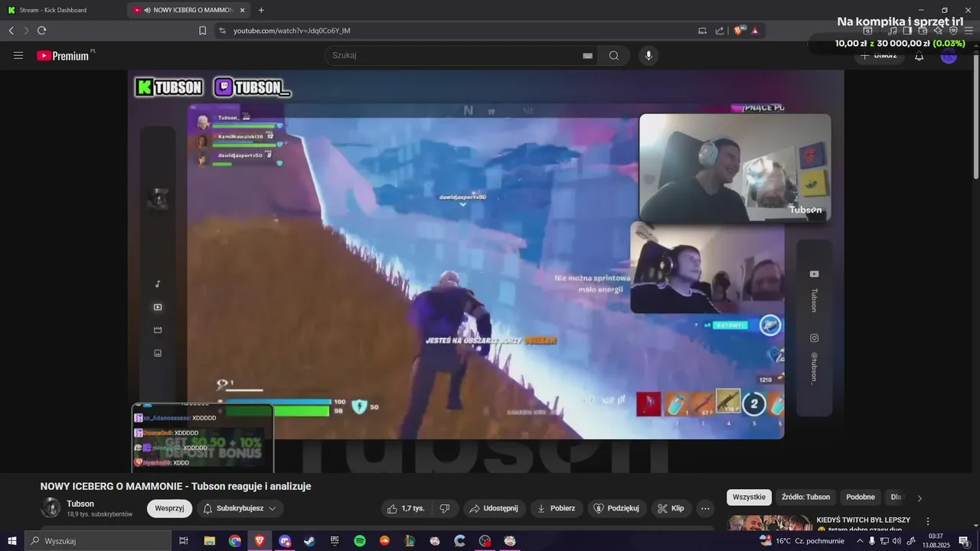
Task: Launch Google Chrome from the taskbar
Action: tap(234, 540)
